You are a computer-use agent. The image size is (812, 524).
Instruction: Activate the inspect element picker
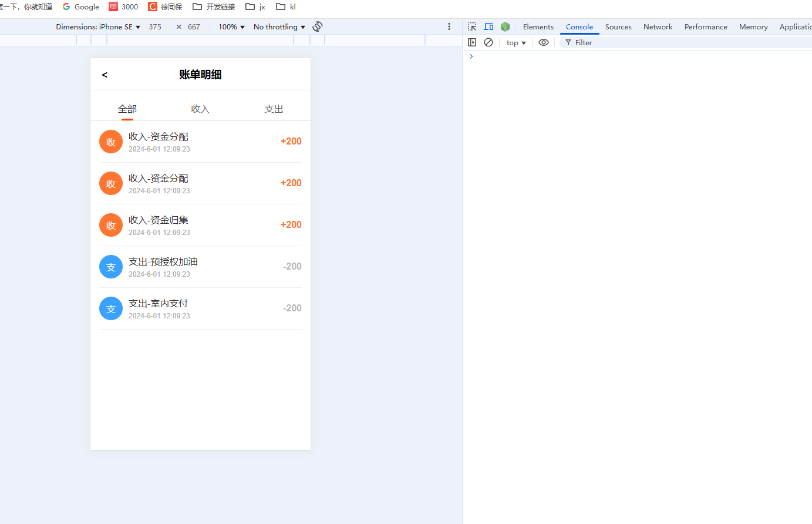coord(472,26)
